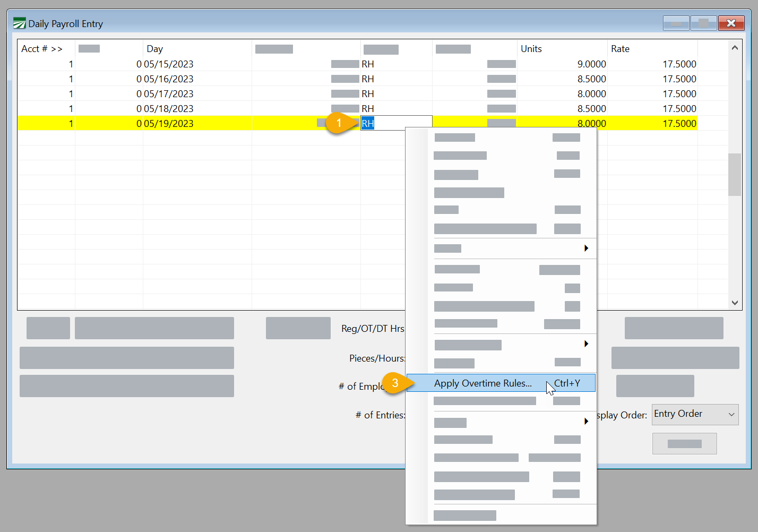758x532 pixels.
Task: Click the Units column header
Action: tap(531, 49)
